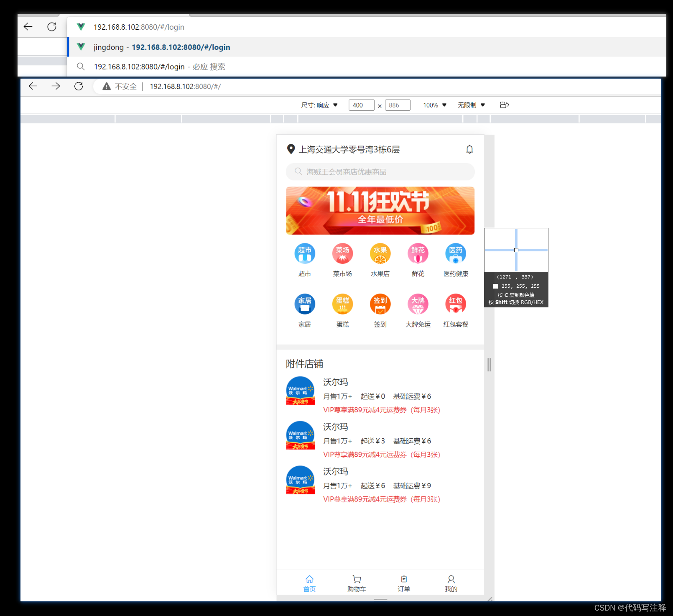This screenshot has width=673, height=616.
Task: Tap the 11.11狂欢节 promotional banner
Action: click(x=380, y=211)
